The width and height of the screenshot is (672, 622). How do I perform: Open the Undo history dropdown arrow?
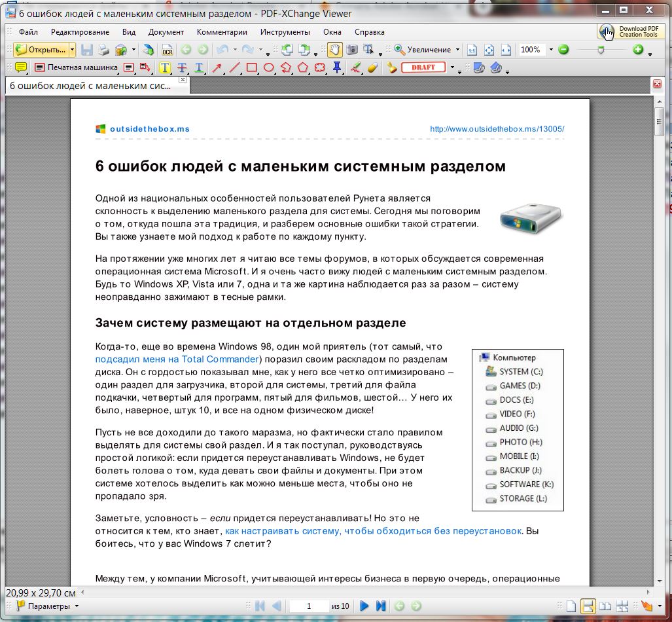(x=235, y=50)
